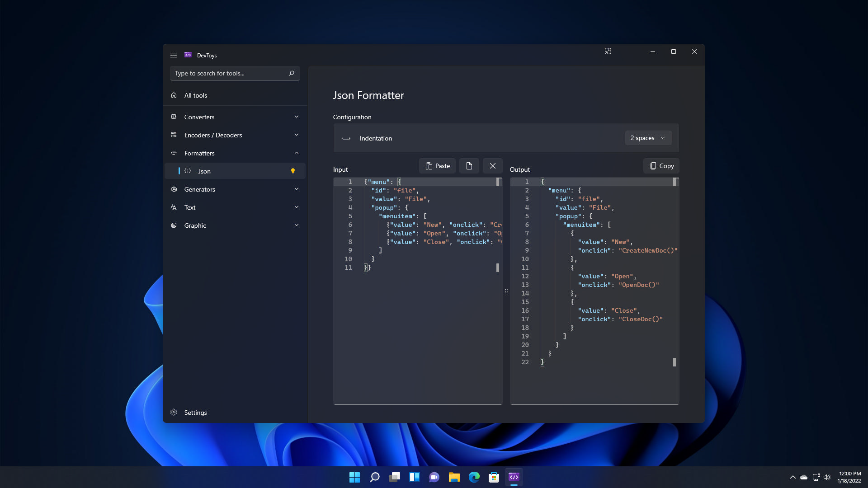
Task: Click the close input panel button
Action: (492, 166)
